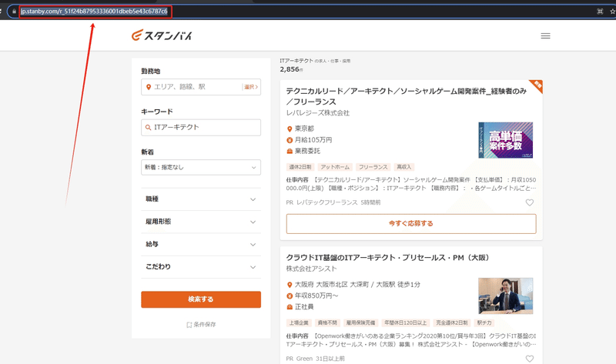Click the 完全週休2日制 tag
The height and width of the screenshot is (364, 616).
coord(452,322)
